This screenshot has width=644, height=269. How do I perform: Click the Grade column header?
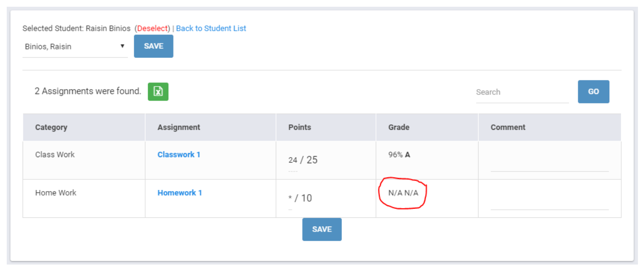[x=399, y=127]
